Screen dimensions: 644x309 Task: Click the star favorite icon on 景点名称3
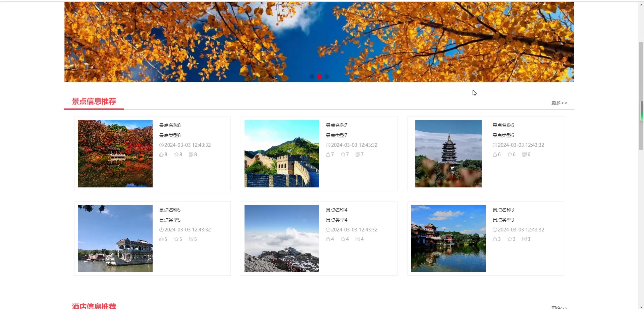pyautogui.click(x=509, y=239)
